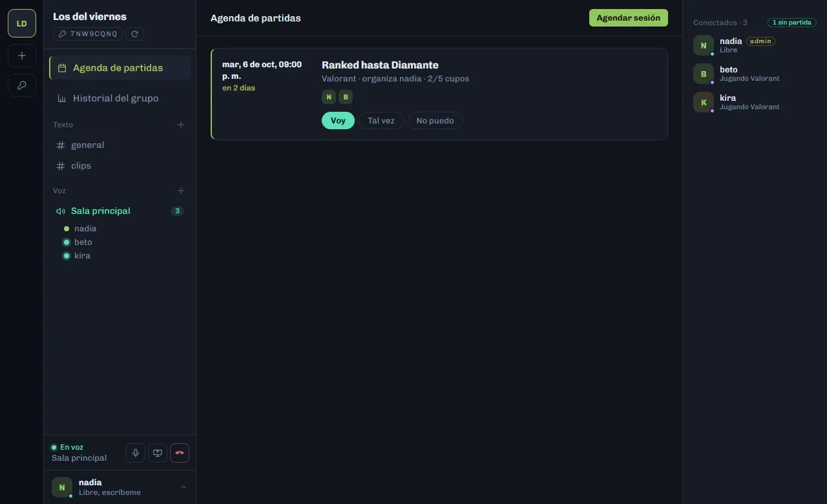Open nadia's avatar in the connected members list
This screenshot has width=827, height=504.
tap(704, 45)
